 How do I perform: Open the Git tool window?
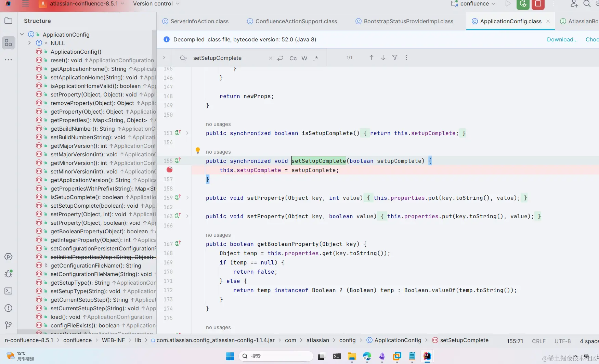pyautogui.click(x=9, y=325)
